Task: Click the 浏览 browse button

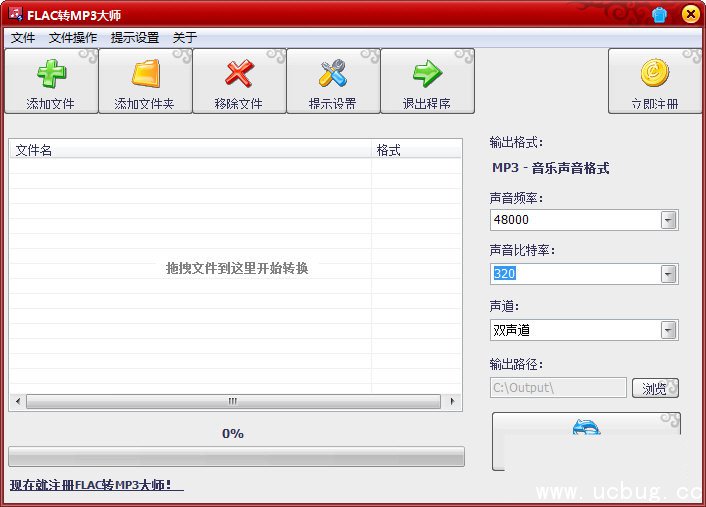Action: [x=655, y=388]
